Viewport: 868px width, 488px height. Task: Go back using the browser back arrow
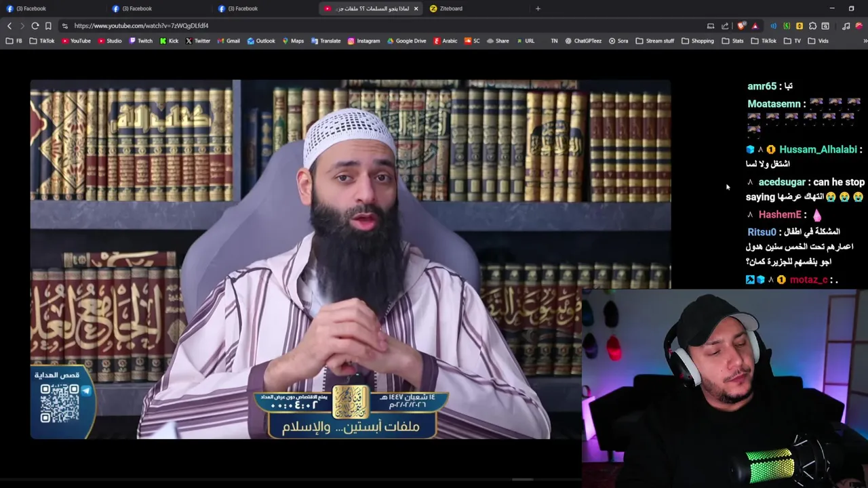[x=9, y=26]
